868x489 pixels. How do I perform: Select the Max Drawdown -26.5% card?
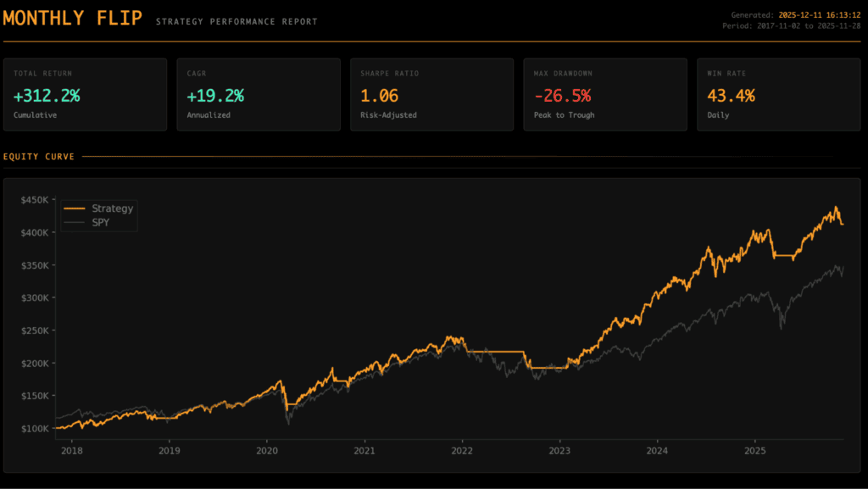[x=604, y=94]
